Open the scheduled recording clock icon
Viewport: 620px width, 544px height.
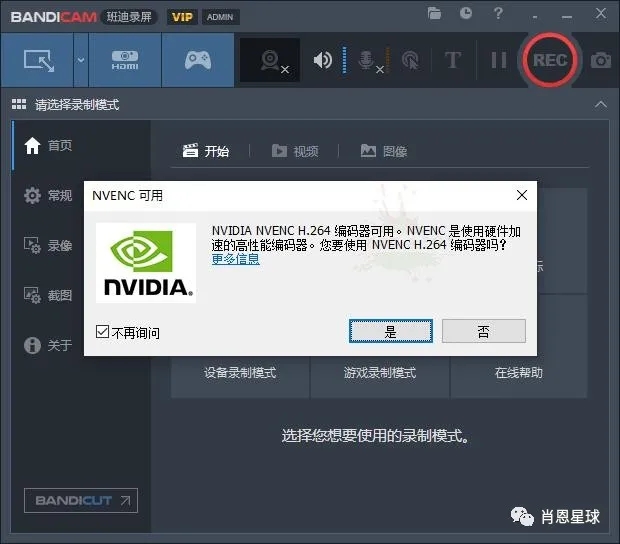466,13
